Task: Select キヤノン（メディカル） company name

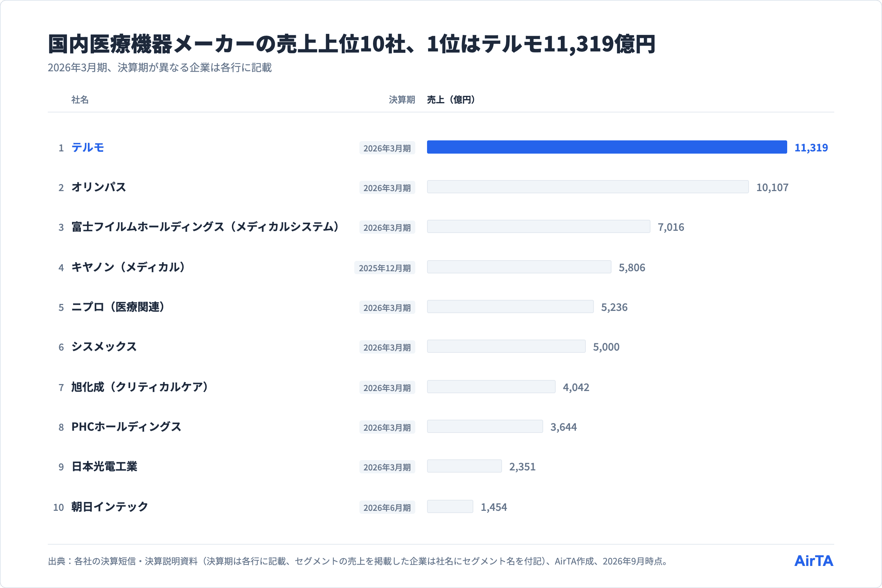Action: (x=129, y=268)
